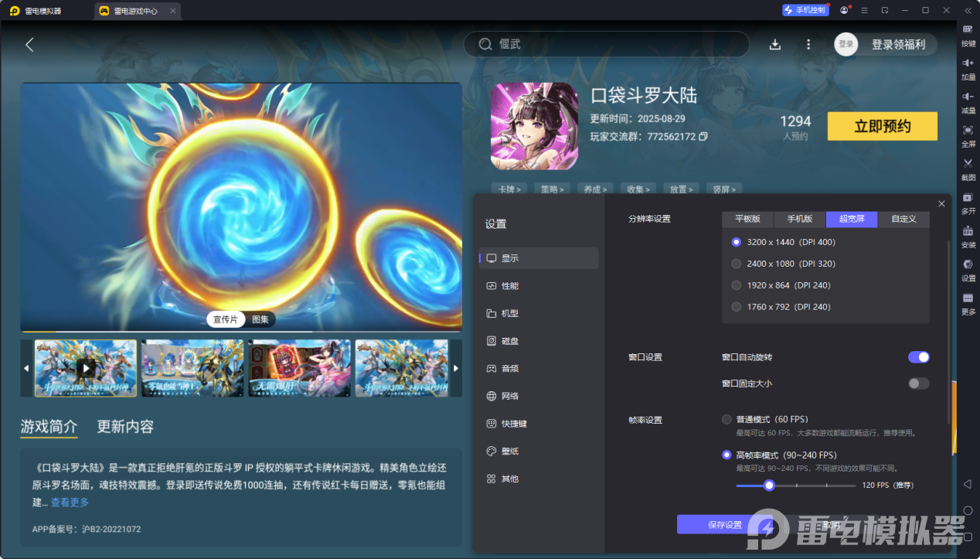Viewport: 980px width, 559px height.
Task: Open the 机型 settings category
Action: click(x=539, y=313)
